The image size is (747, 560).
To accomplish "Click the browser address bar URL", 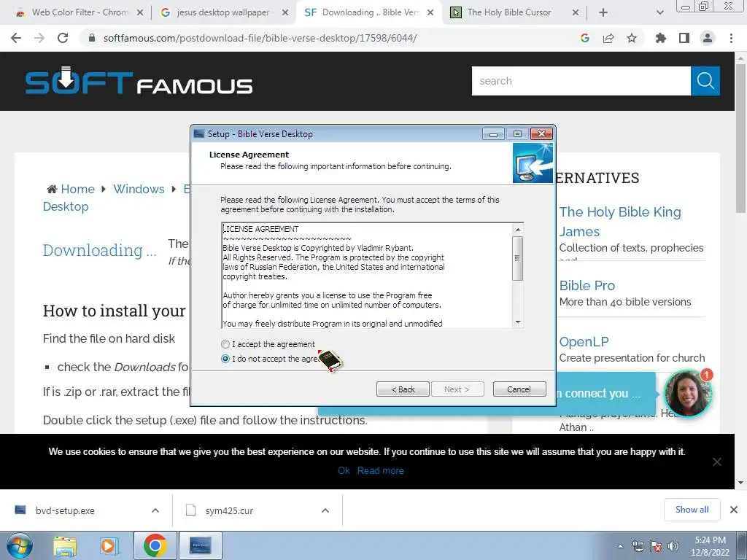I will click(260, 38).
